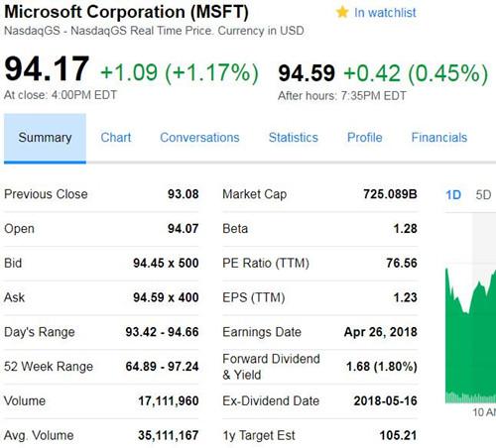Go to the Statistics tab
Image resolution: width=496 pixels, height=448 pixels.
[294, 138]
